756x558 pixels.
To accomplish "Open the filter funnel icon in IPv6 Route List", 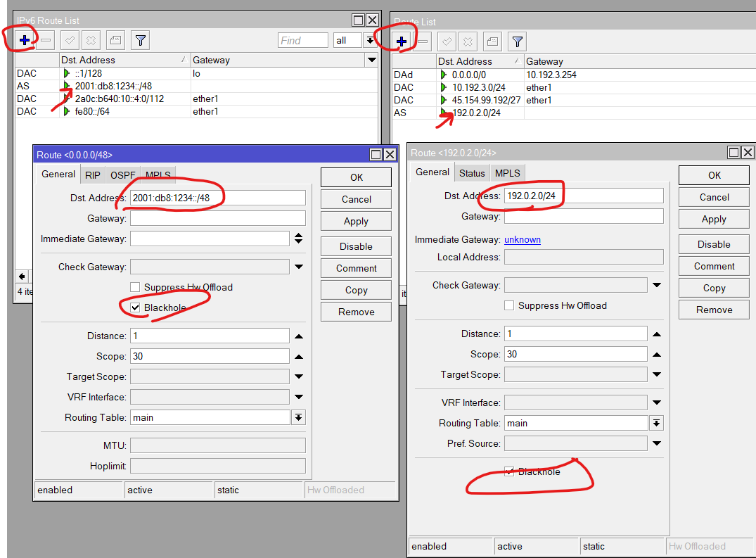I will pyautogui.click(x=139, y=40).
